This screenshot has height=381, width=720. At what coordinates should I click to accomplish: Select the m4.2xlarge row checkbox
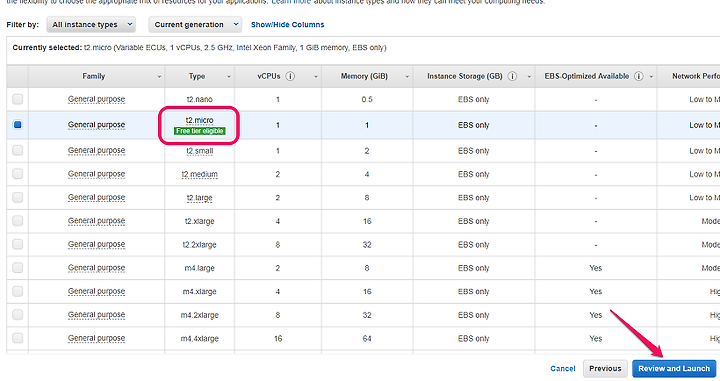(x=17, y=315)
